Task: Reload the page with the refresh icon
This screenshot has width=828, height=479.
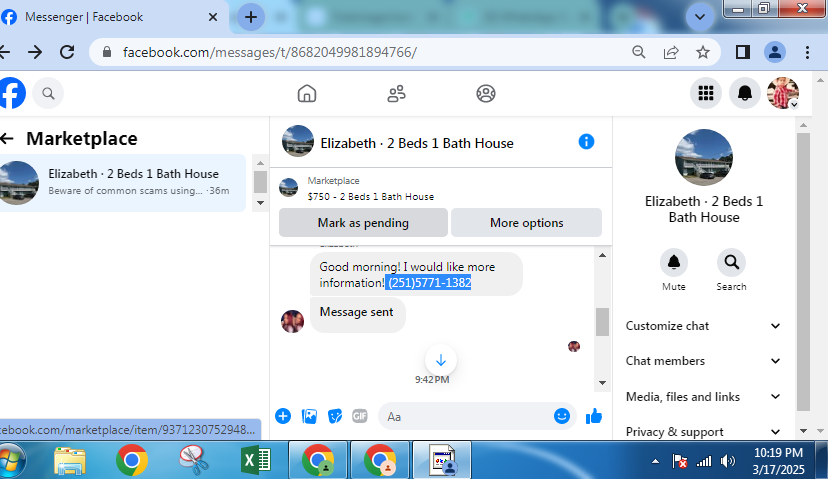Action: 67,52
